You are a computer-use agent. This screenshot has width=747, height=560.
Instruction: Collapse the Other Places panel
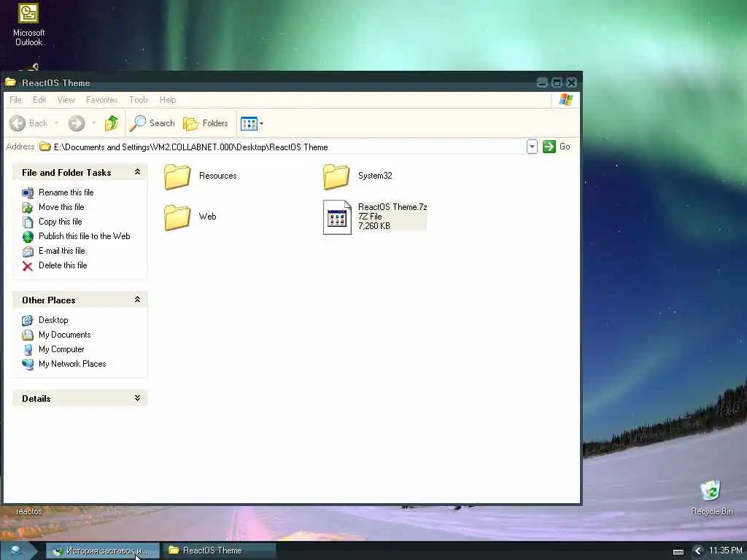tap(137, 300)
